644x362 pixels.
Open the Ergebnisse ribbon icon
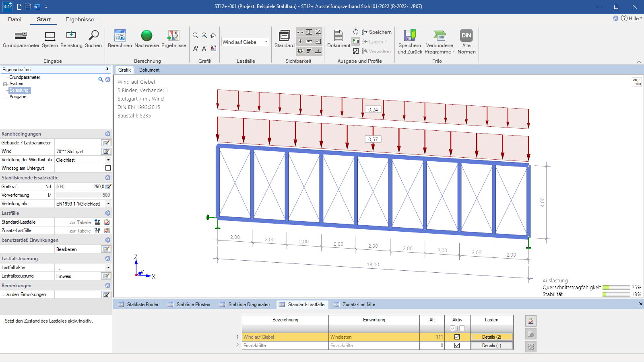coord(174,39)
